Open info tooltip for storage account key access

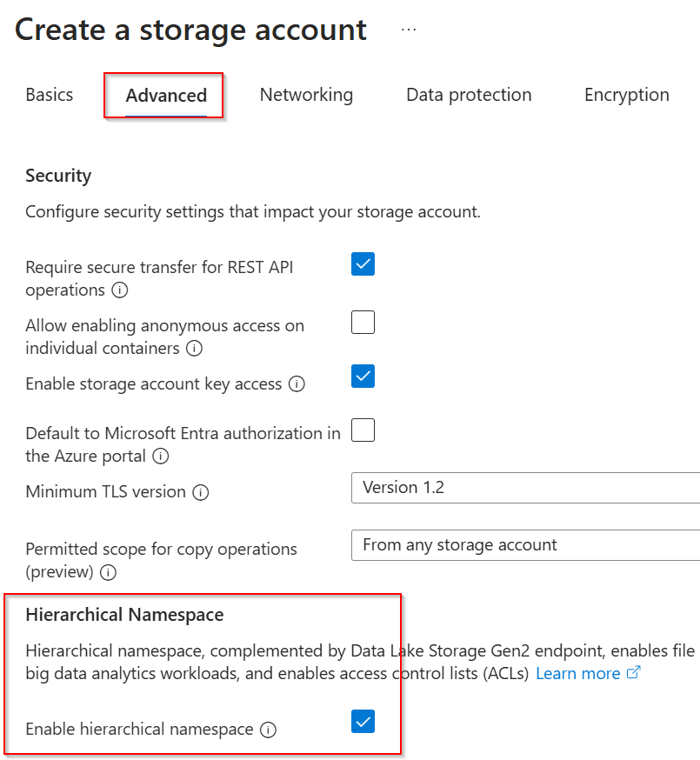(x=298, y=383)
